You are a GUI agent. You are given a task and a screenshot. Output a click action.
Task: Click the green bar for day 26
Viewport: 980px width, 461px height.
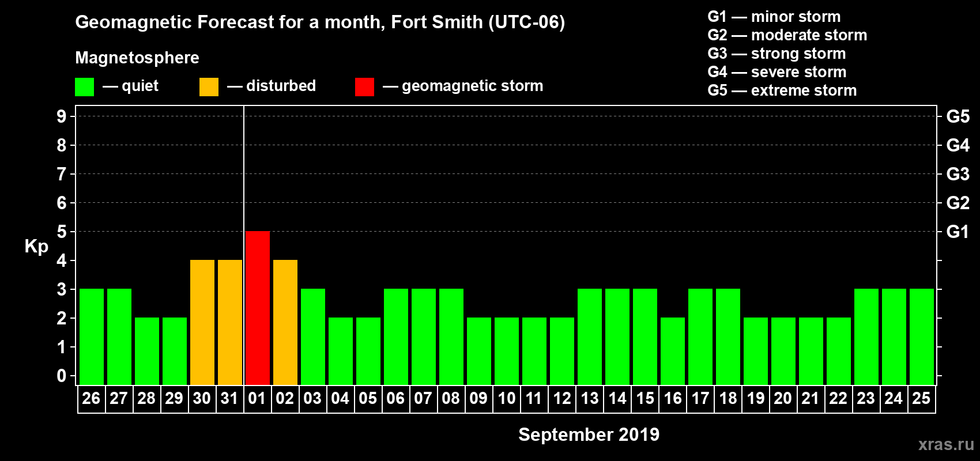coord(92,337)
